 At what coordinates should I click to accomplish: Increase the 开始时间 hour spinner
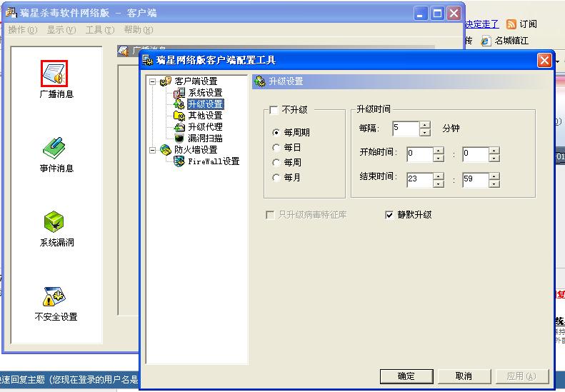[439, 151]
